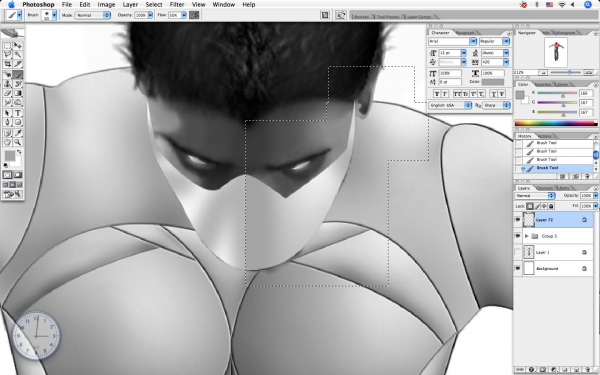
Task: Select the Healing Brush tool
Action: 7,75
